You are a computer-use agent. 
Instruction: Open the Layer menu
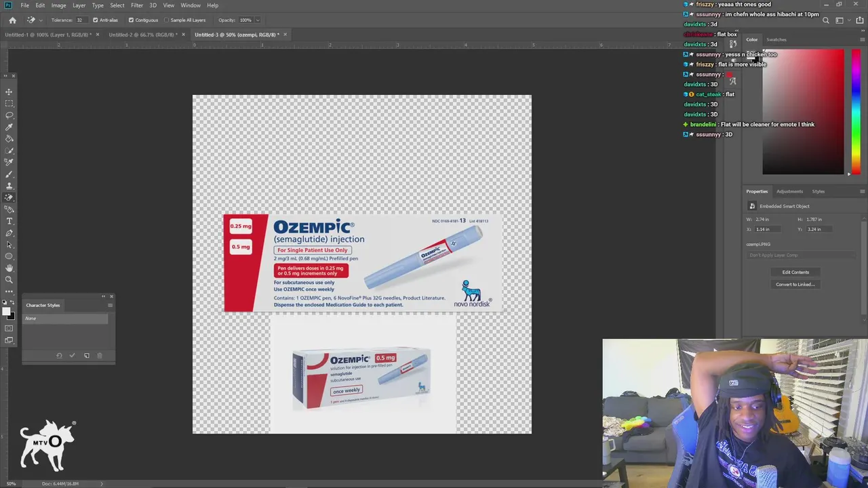click(79, 5)
